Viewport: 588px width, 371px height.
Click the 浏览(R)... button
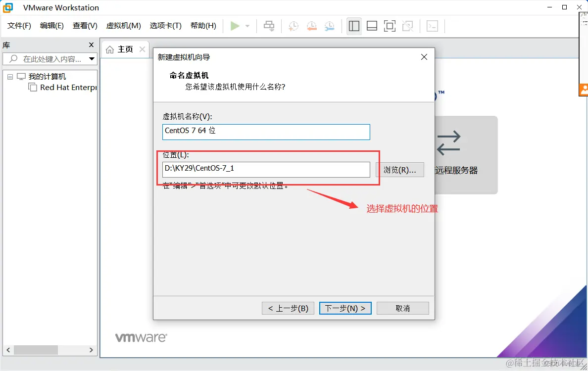400,170
